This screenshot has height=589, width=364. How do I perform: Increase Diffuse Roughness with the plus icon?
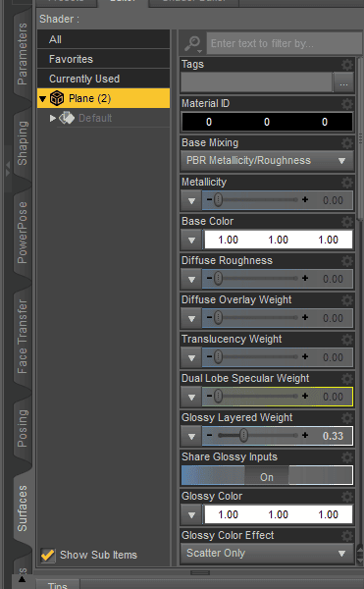305,279
